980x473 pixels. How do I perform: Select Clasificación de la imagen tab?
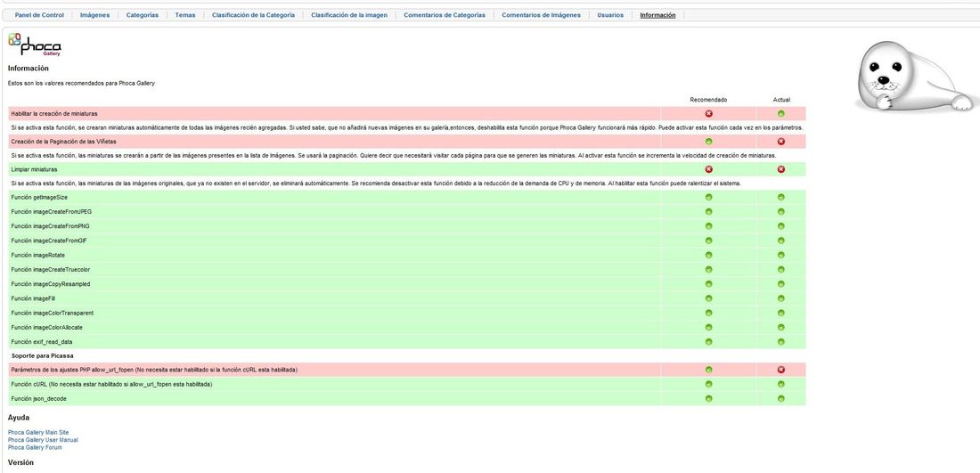pyautogui.click(x=348, y=15)
